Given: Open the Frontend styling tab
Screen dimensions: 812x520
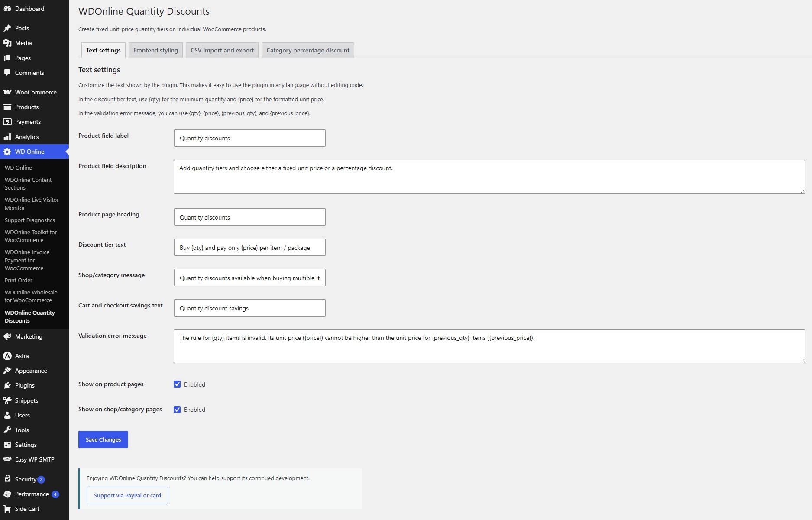Looking at the screenshot, I should [155, 50].
